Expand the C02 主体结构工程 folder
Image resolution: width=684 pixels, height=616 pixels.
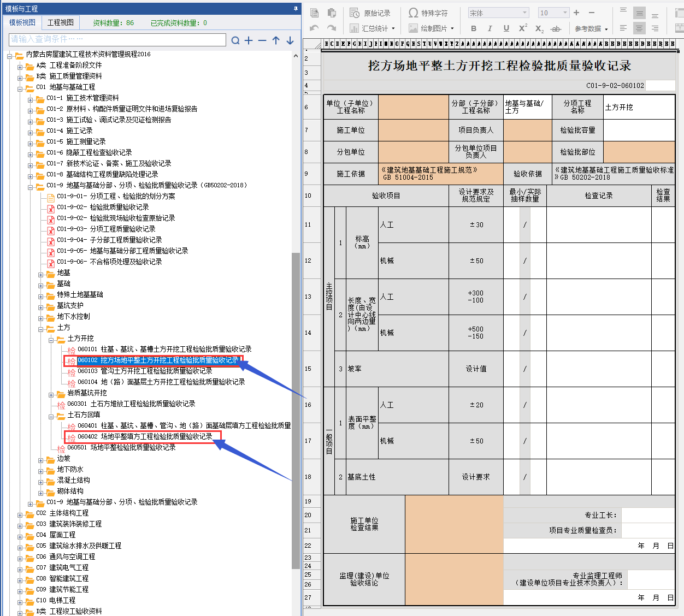[20, 513]
